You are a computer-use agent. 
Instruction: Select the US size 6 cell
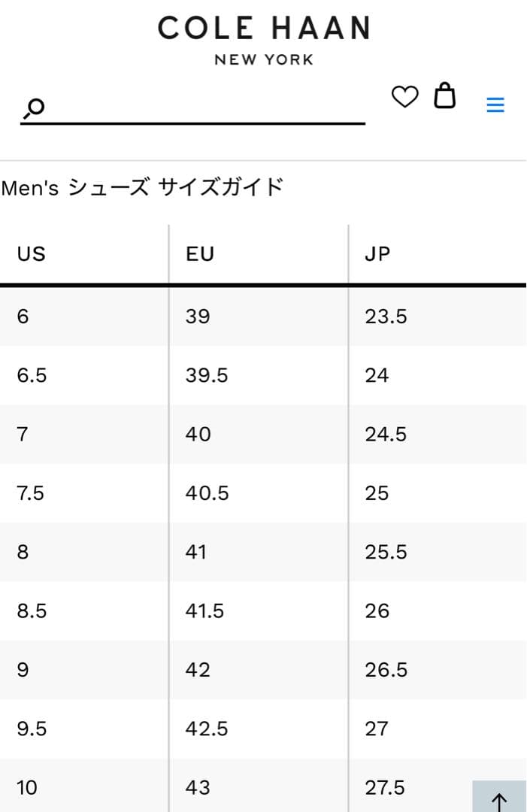(23, 317)
